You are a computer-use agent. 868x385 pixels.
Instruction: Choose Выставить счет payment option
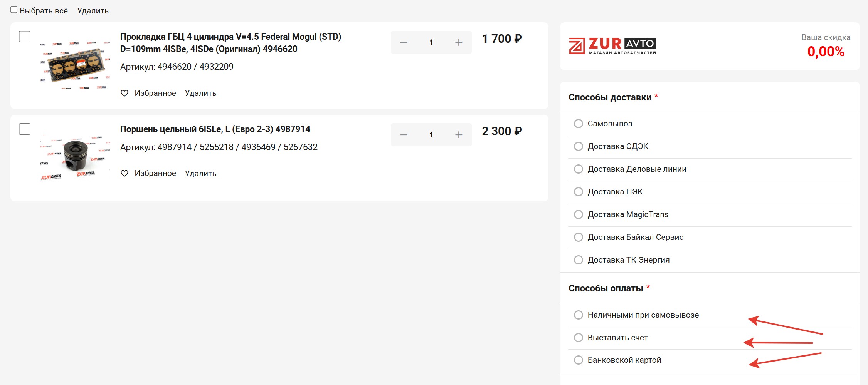coord(579,338)
